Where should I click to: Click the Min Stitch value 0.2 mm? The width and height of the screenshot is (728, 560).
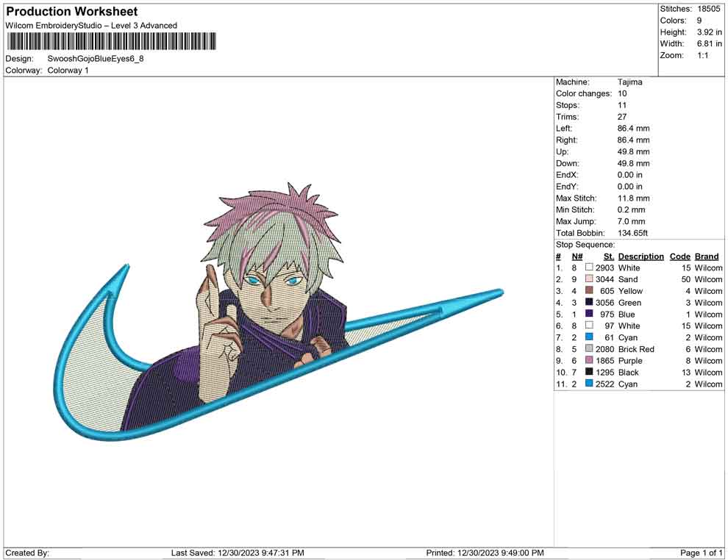click(x=632, y=209)
